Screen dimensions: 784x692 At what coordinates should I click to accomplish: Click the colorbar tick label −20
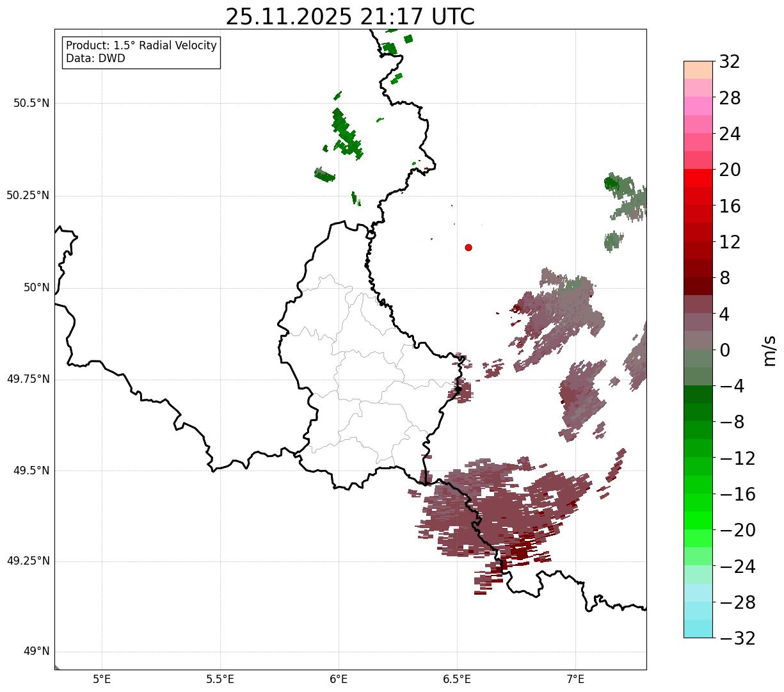[x=737, y=530]
